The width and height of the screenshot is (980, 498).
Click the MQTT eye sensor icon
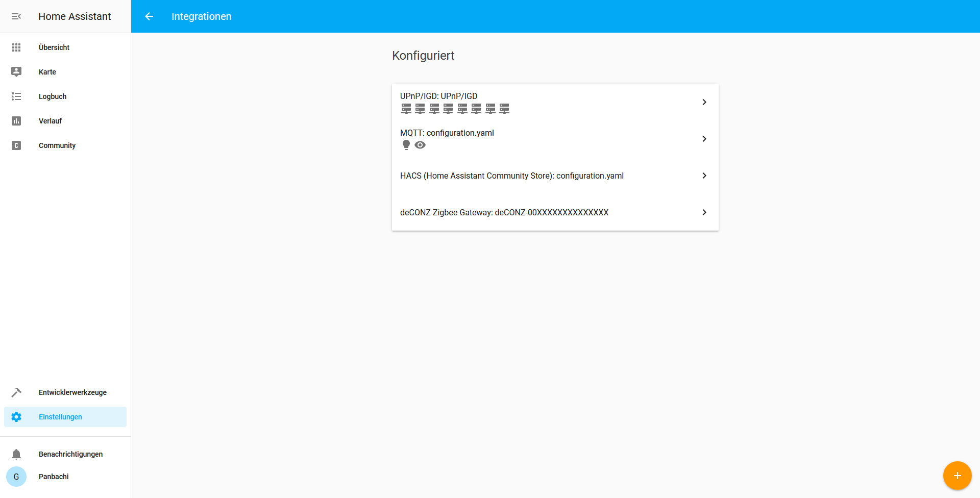tap(420, 145)
